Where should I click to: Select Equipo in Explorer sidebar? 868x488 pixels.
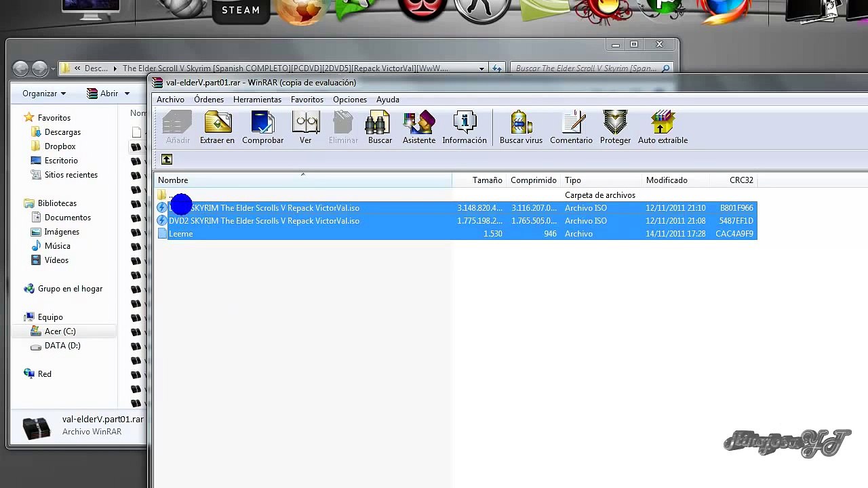(x=50, y=317)
